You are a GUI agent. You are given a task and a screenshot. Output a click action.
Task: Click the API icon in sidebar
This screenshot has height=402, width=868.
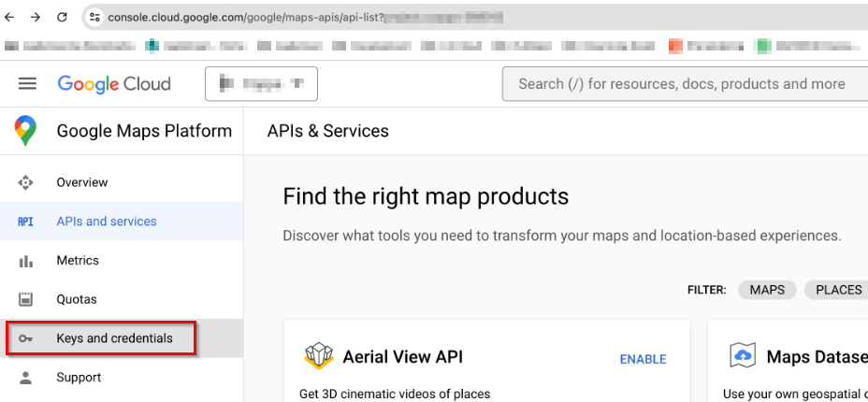25,222
